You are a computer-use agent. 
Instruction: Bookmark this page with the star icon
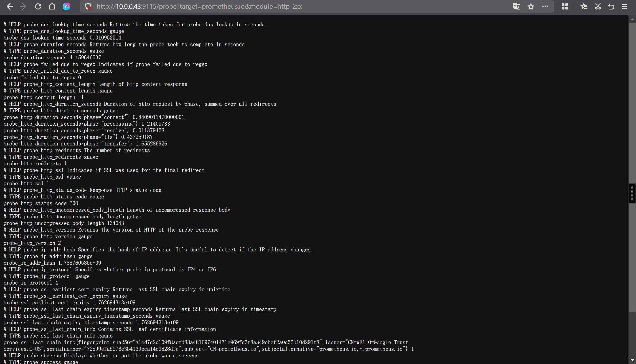pos(531,6)
